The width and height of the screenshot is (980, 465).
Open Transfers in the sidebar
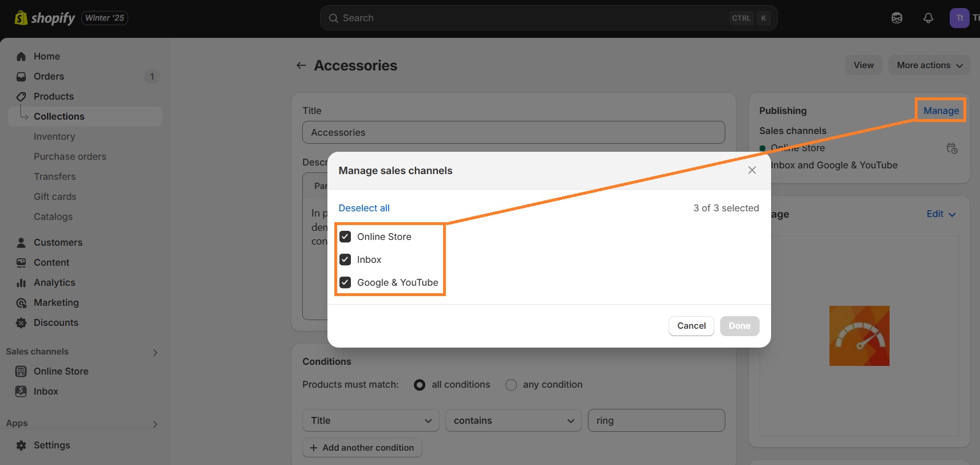point(55,176)
